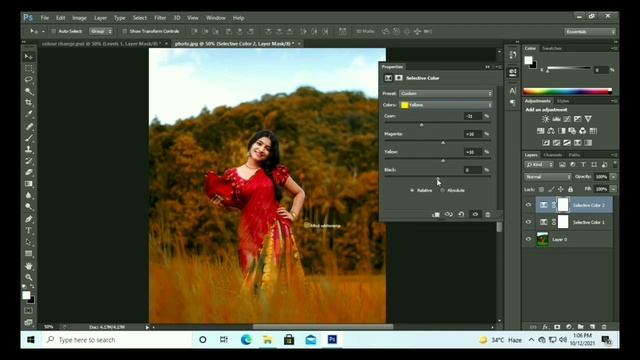Select the History Brush tool
Viewport: 640px width, 360px height.
[x=29, y=161]
